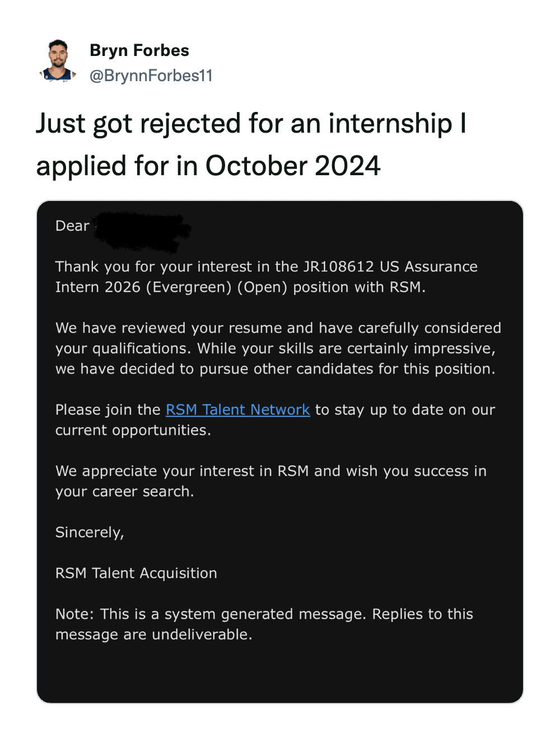This screenshot has width=560, height=740.
Task: Click the "current opportunities." text
Action: coord(133,430)
